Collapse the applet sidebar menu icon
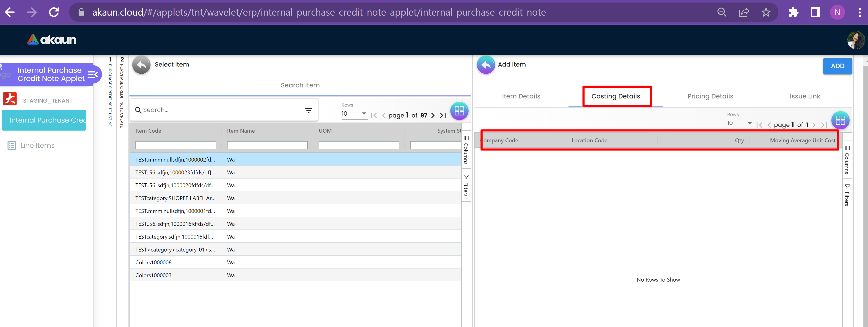Screen dimensions: 868x327 click(93, 74)
